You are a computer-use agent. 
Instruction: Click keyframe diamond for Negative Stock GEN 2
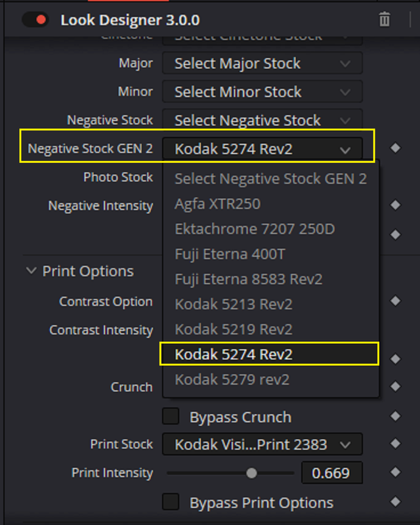[396, 148]
